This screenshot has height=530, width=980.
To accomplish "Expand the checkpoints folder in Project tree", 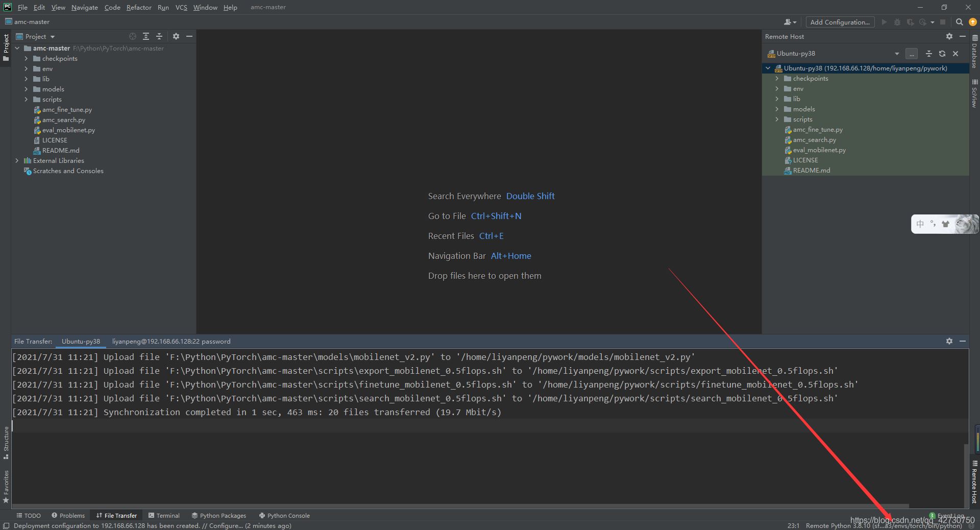I will point(26,59).
